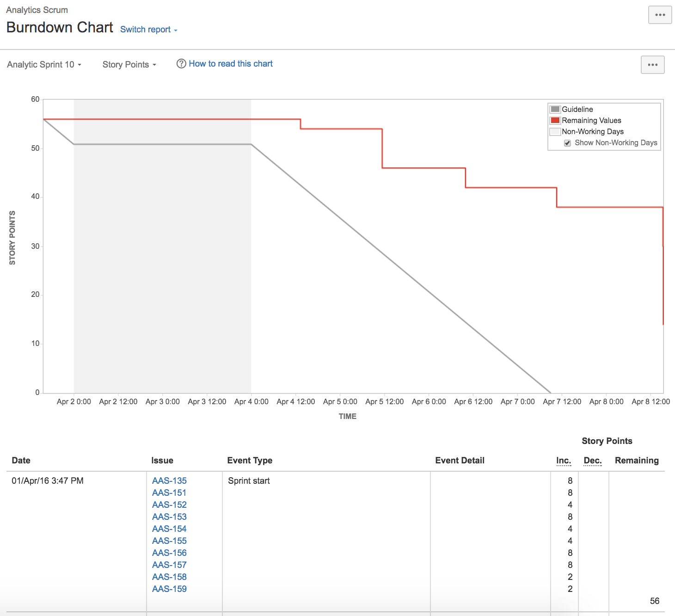675x616 pixels.
Task: Open the Analytic Sprint 10 selector
Action: click(x=44, y=65)
